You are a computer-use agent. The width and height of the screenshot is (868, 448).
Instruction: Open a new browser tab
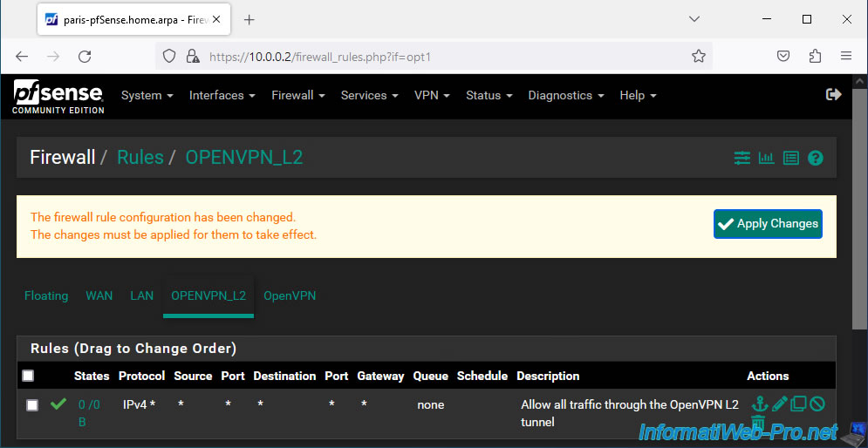pos(249,20)
